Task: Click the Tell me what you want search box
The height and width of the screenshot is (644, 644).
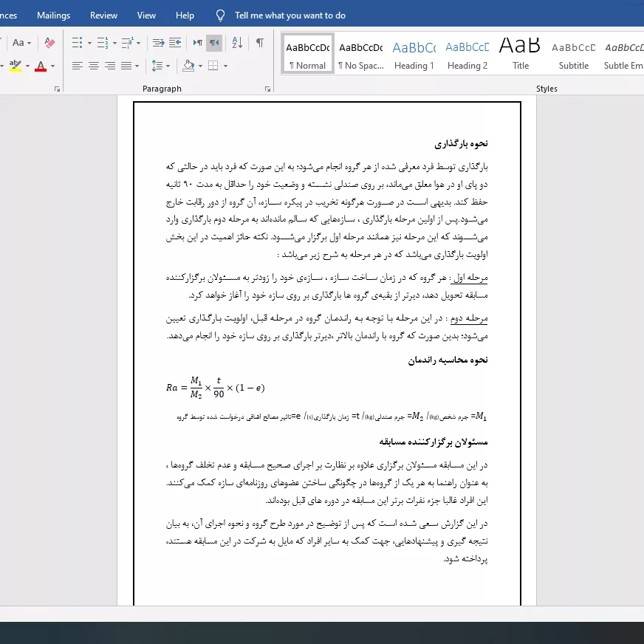Action: tap(290, 16)
